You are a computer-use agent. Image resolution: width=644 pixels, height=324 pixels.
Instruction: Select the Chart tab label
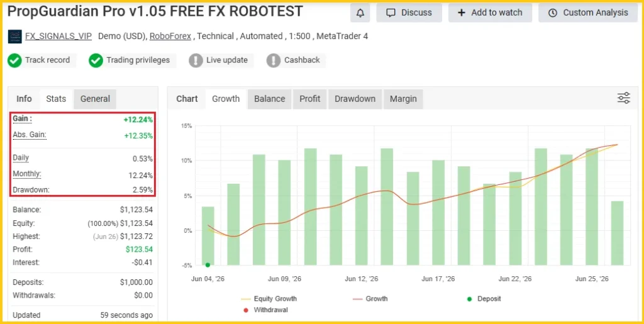pos(187,99)
